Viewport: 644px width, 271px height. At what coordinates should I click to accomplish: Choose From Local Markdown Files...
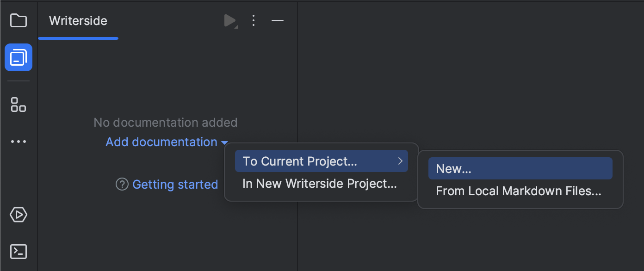click(518, 191)
